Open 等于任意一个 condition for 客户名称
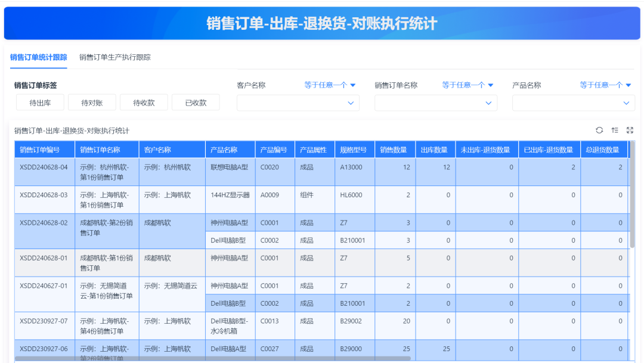This screenshot has height=363, width=644. (330, 85)
